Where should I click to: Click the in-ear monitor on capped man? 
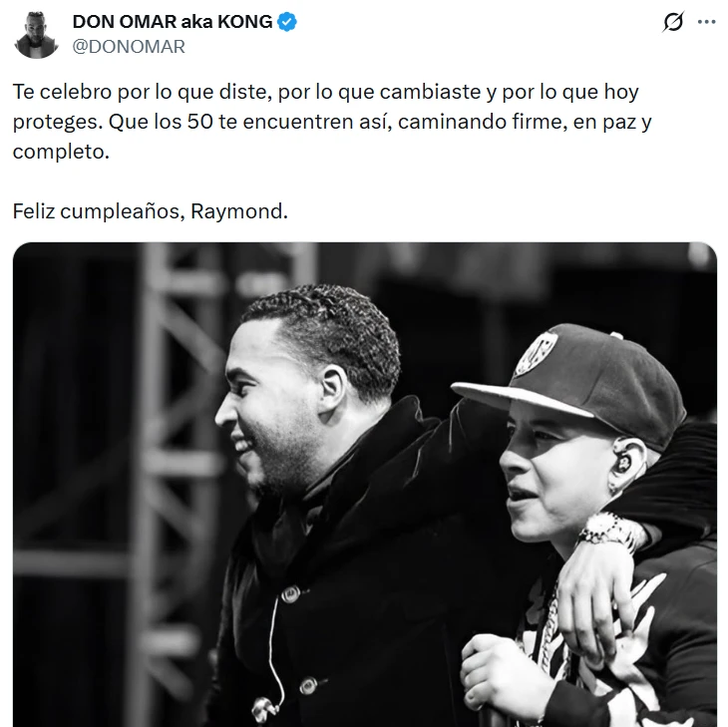click(623, 461)
